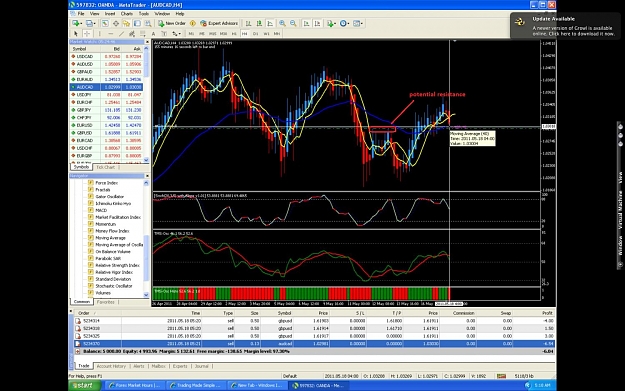Switch to MN timeframe
Viewport: 625px width, 391px height.
pyautogui.click(x=277, y=34)
